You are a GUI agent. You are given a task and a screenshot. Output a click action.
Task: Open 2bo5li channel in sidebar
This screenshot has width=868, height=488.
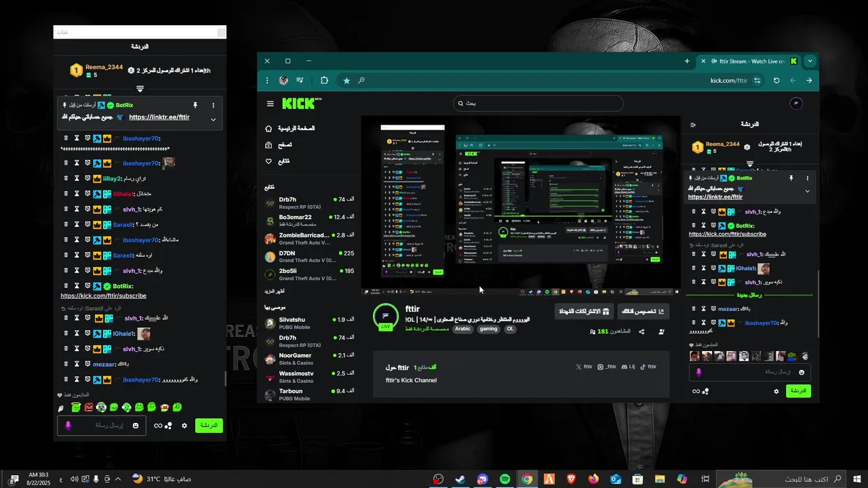click(x=309, y=274)
